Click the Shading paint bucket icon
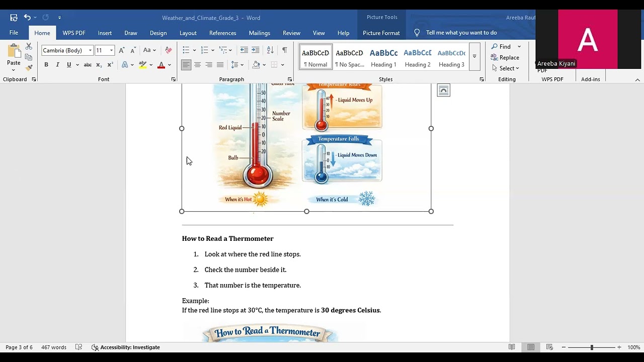 [256, 65]
